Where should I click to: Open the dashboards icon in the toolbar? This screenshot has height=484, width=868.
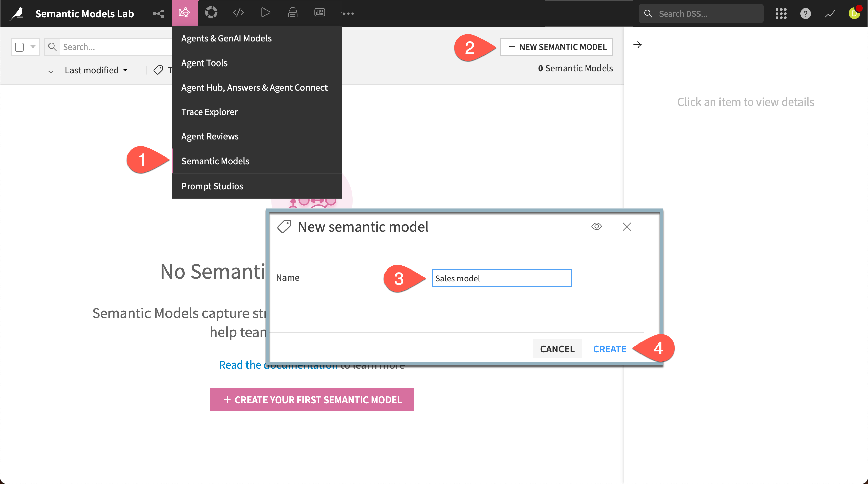pyautogui.click(x=319, y=13)
